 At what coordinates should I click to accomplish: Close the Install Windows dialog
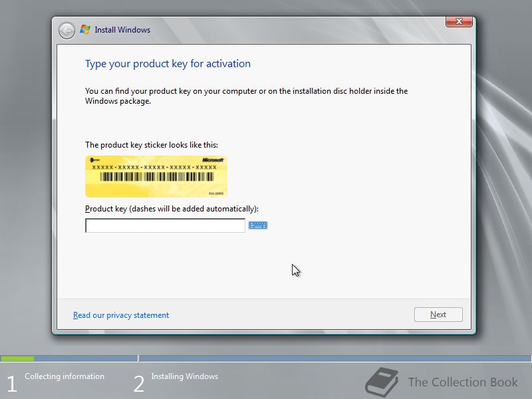(x=459, y=21)
